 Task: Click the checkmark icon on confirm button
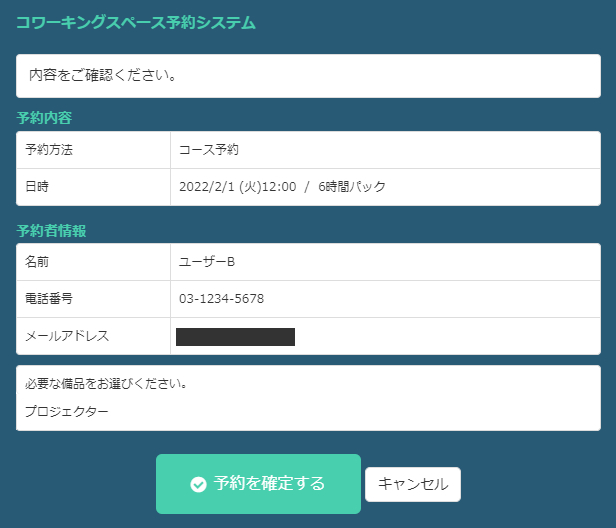tap(198, 484)
